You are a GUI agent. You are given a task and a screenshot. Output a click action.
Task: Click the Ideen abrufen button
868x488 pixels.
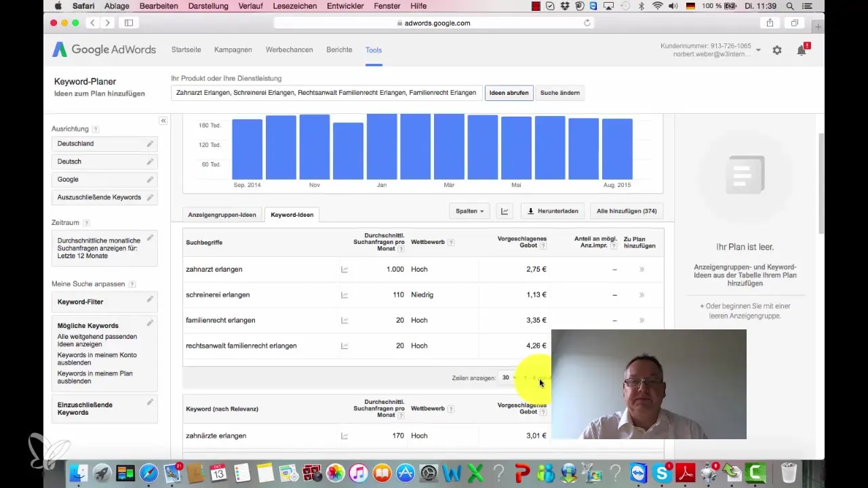pos(509,93)
